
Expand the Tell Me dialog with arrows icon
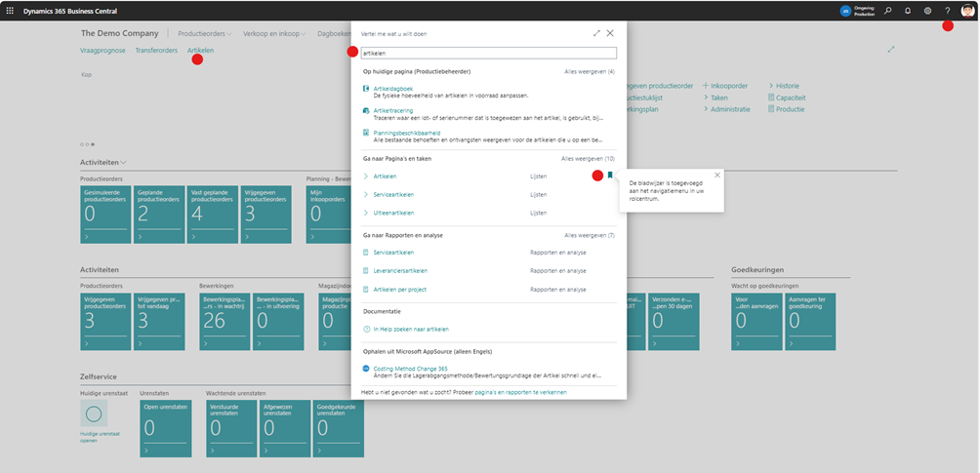pos(596,33)
